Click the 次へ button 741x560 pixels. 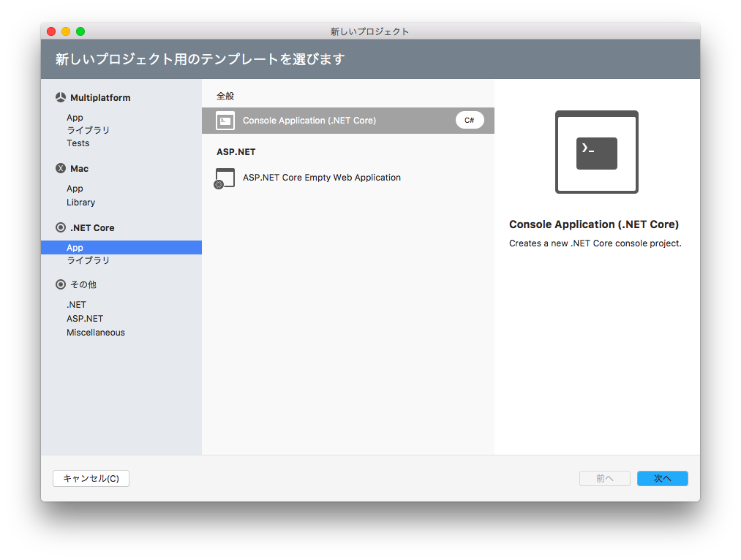point(662,478)
